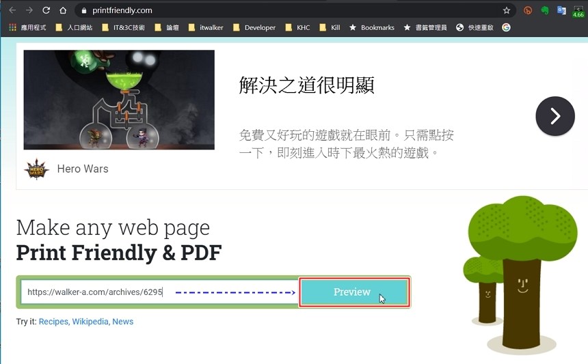Open the Developer bookmark folder
This screenshot has width=588, height=364.
click(254, 27)
